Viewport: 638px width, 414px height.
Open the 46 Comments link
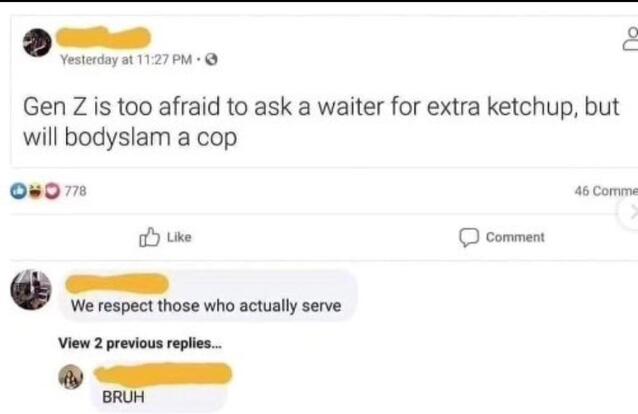pyautogui.click(x=606, y=191)
